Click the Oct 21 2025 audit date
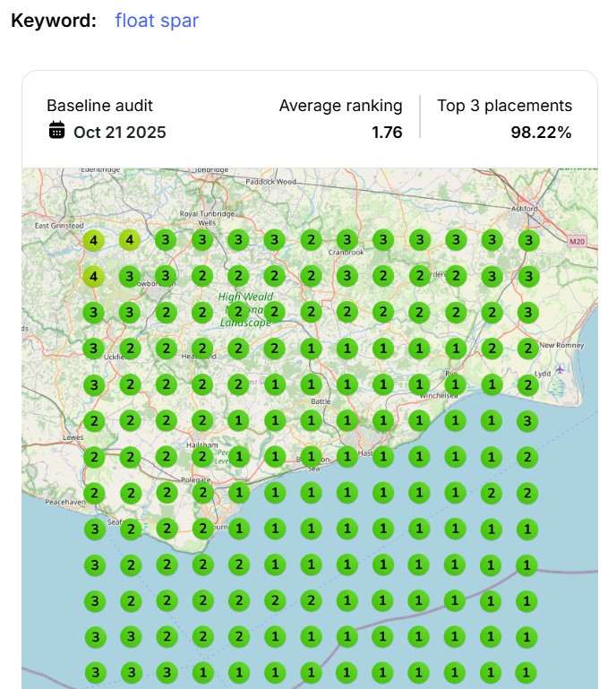Image resolution: width=616 pixels, height=689 pixels. (119, 132)
